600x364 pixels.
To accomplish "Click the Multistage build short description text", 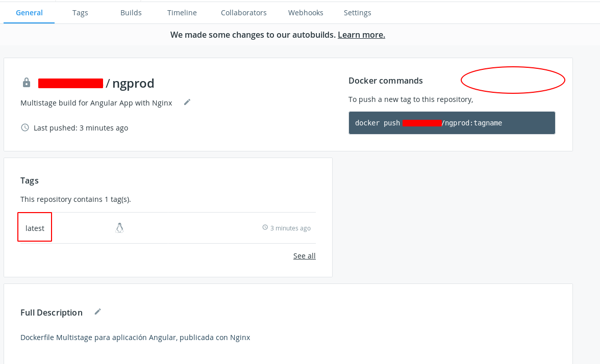I will click(96, 102).
